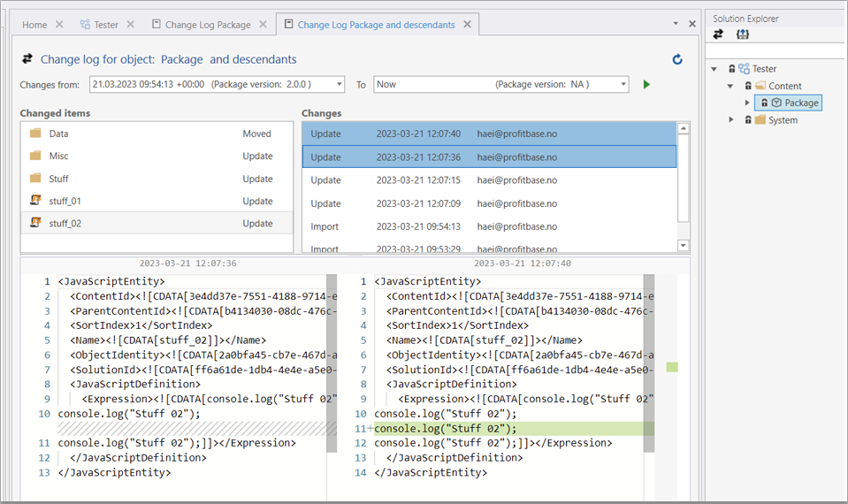Click the lock icon beside Package node
848x504 pixels.
pos(763,103)
